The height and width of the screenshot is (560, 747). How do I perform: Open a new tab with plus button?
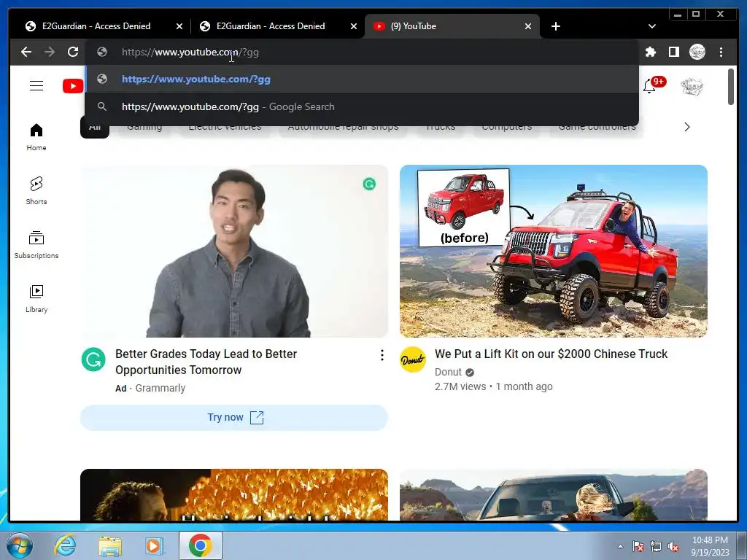(x=555, y=26)
